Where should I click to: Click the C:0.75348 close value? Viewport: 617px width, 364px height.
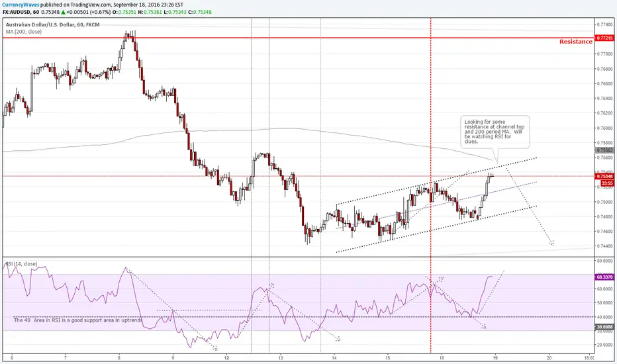[199, 12]
